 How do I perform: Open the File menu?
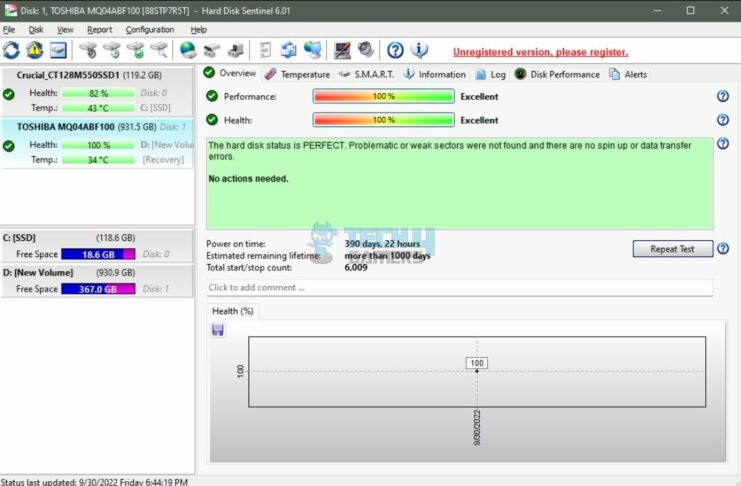[9, 30]
